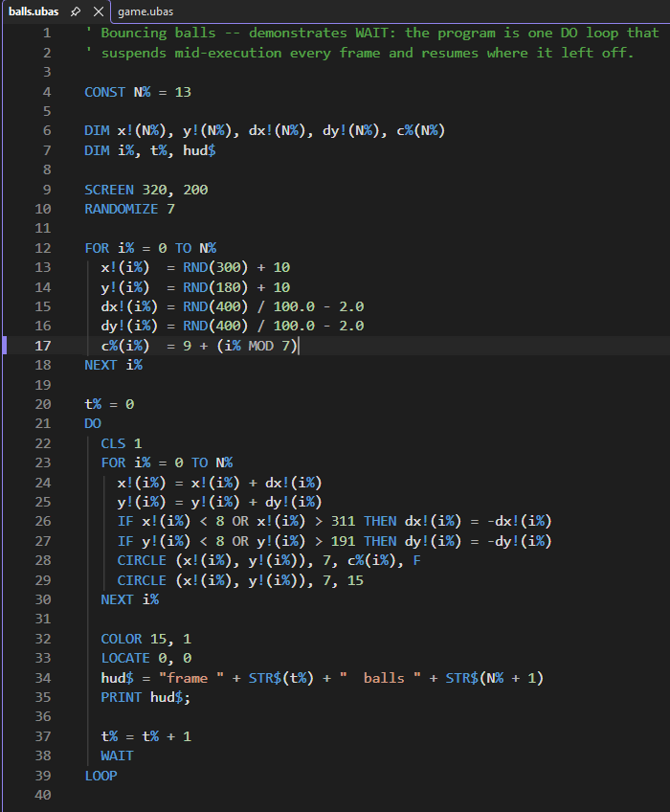Click the RANDOMIZE keyword

click(x=122, y=209)
